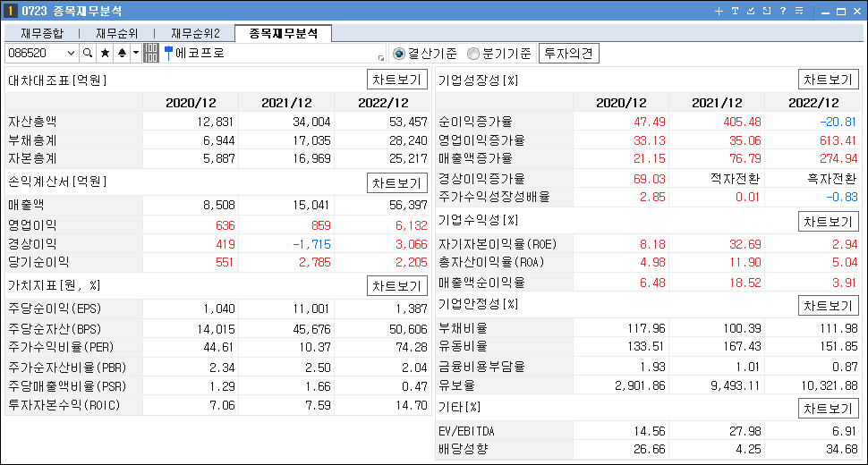Click the stock search magnifier icon
This screenshot has height=465, width=868.
point(88,53)
